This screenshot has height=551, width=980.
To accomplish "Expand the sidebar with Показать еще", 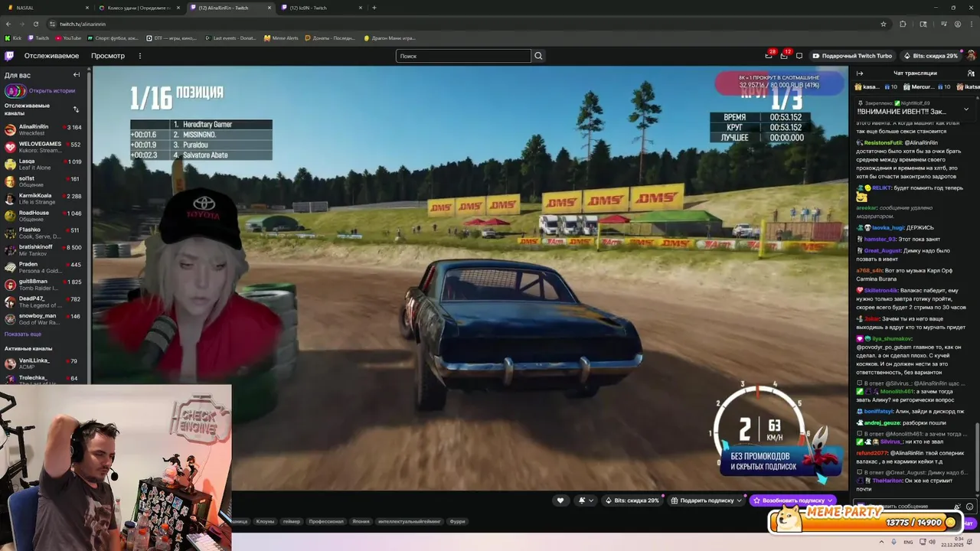I will click(x=23, y=334).
